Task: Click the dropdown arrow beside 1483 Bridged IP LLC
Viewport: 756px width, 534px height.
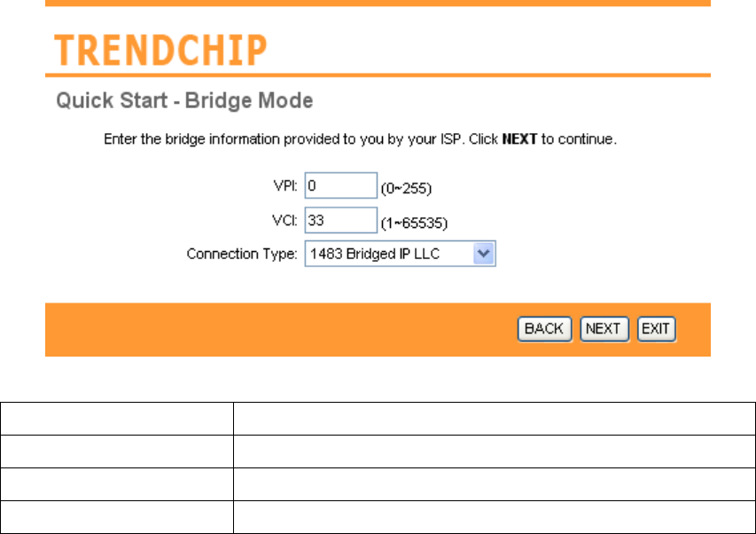Action: coord(483,255)
